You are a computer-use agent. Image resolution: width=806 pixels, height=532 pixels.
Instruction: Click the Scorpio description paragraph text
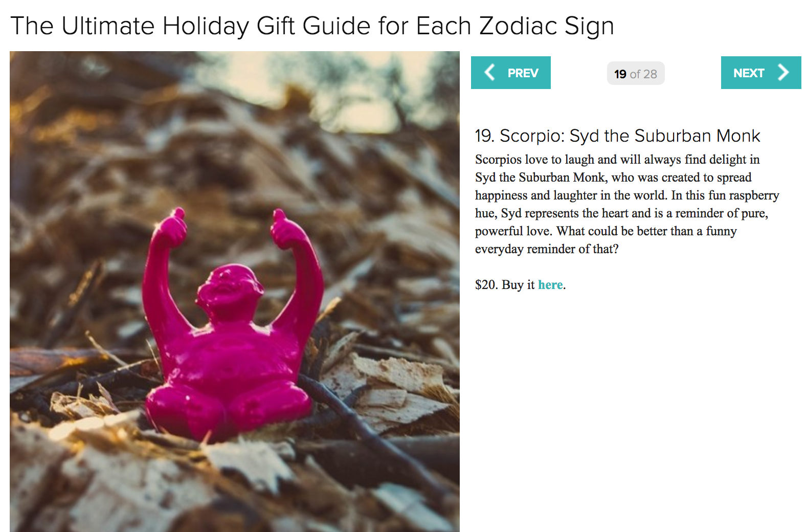(x=627, y=204)
